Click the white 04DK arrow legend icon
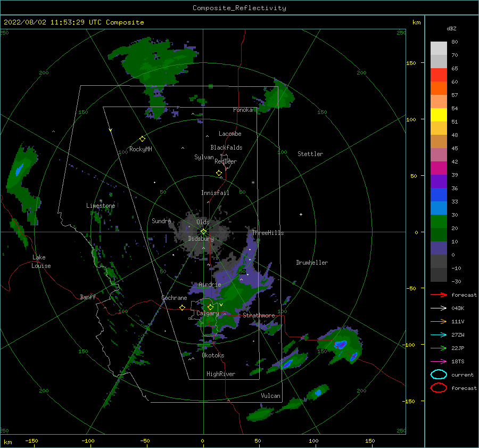Screen dimensions: 479x448 [439, 308]
